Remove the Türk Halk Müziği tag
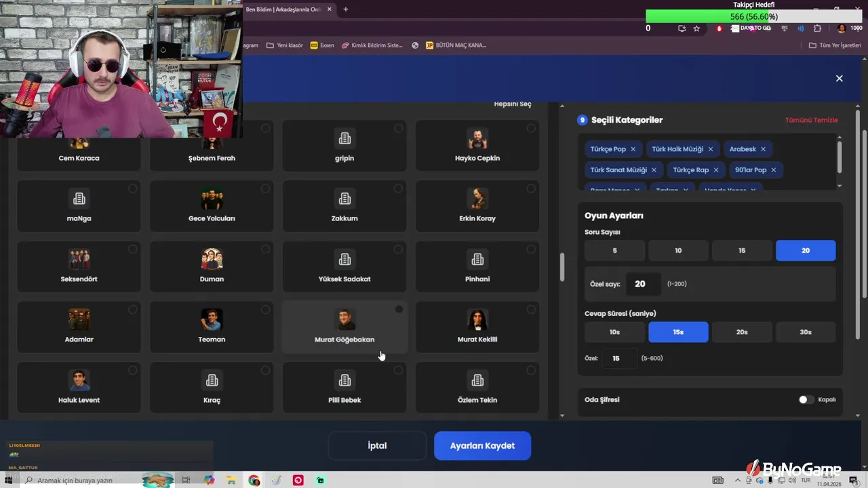The height and width of the screenshot is (488, 868). point(711,149)
